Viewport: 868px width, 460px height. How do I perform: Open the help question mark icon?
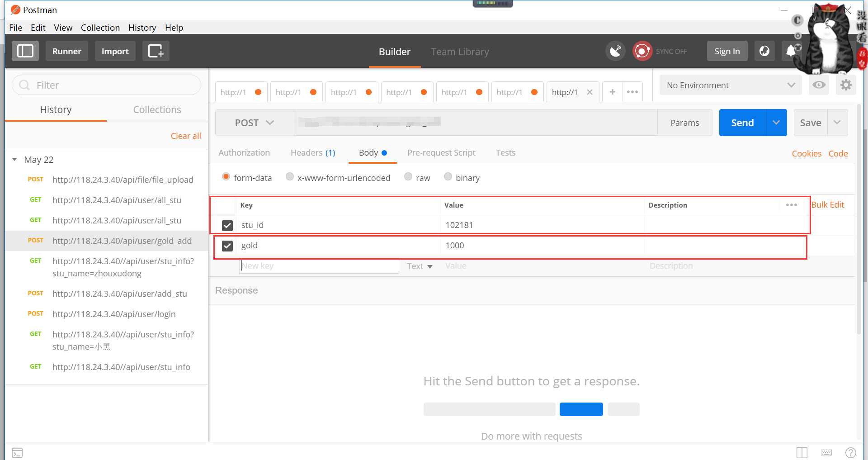(850, 453)
